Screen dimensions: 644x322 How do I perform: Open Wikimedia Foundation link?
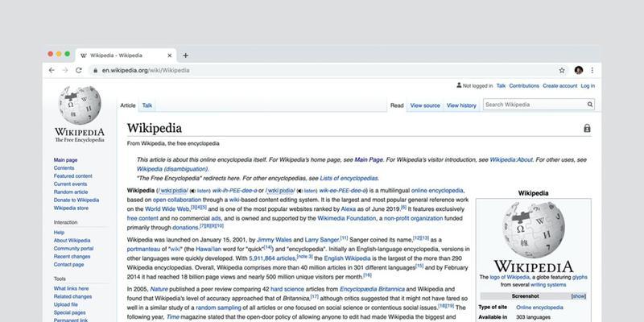tap(347, 218)
